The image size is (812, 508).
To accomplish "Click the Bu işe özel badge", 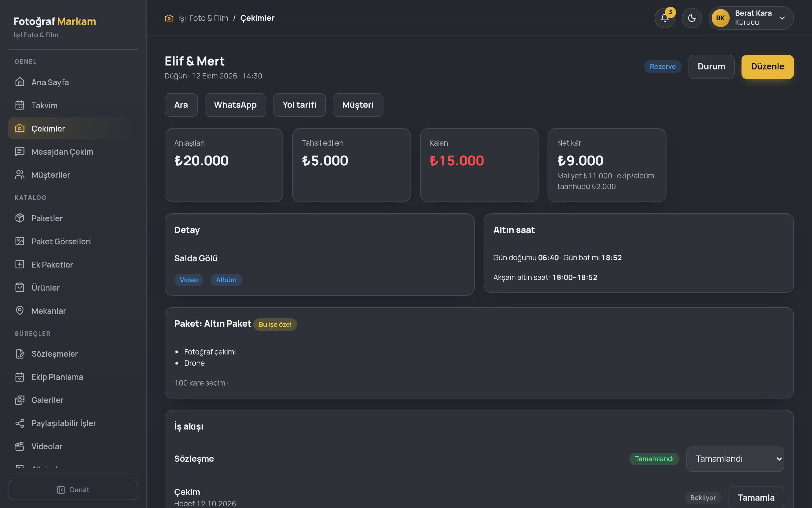I will 275,325.
